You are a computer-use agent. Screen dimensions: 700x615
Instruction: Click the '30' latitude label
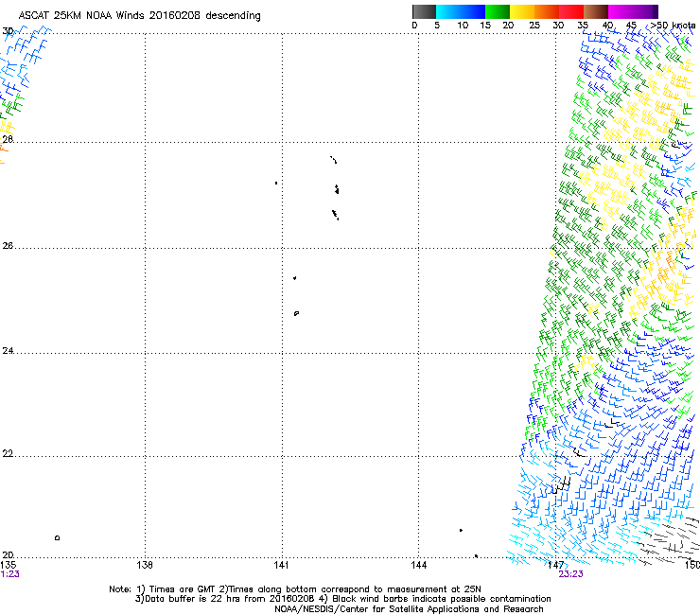tap(8, 31)
